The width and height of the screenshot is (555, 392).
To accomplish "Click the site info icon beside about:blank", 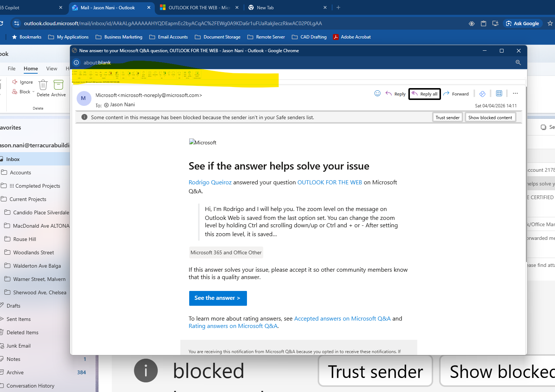I will (x=76, y=63).
